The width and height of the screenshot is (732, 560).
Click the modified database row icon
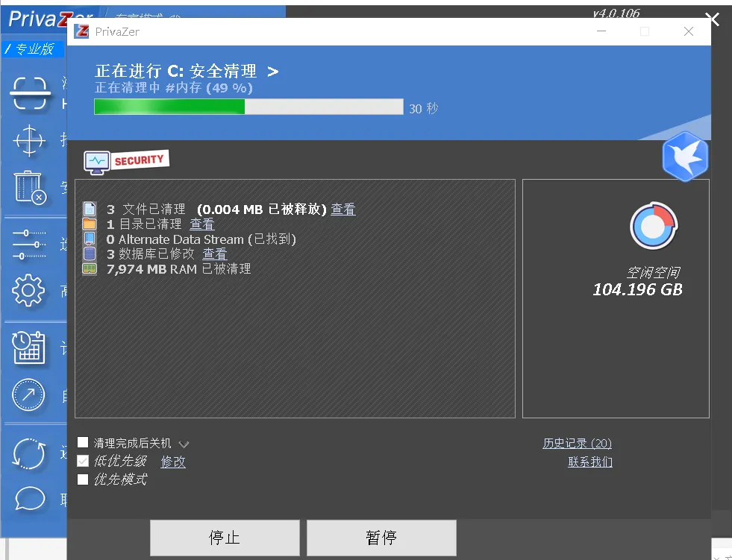[x=90, y=254]
